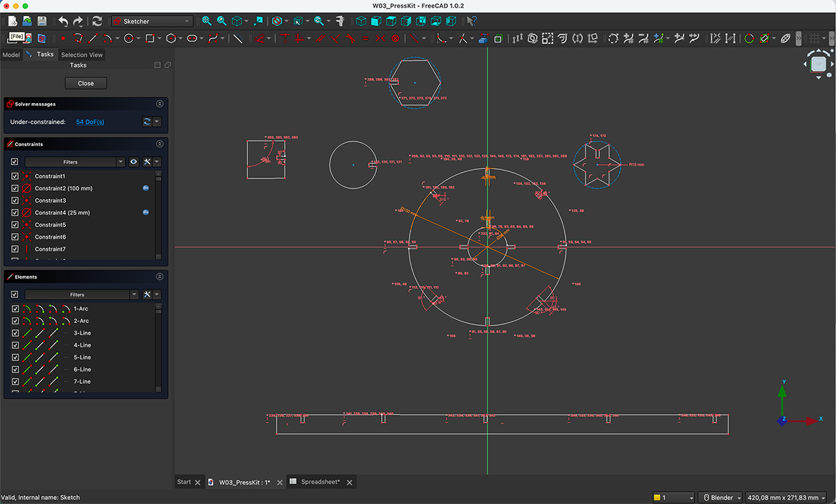The height and width of the screenshot is (504, 836).
Task: Select the Create point tool
Action: point(63,38)
